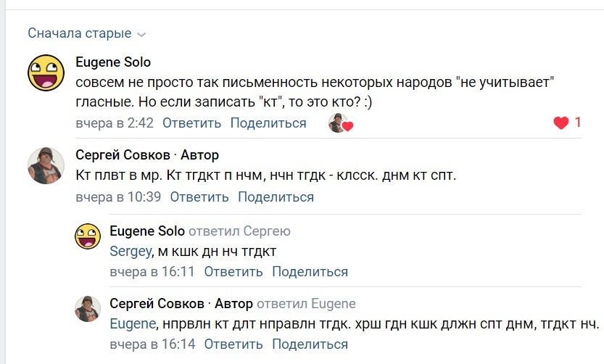Share Eugene Solo's comment from 2:42

(268, 123)
